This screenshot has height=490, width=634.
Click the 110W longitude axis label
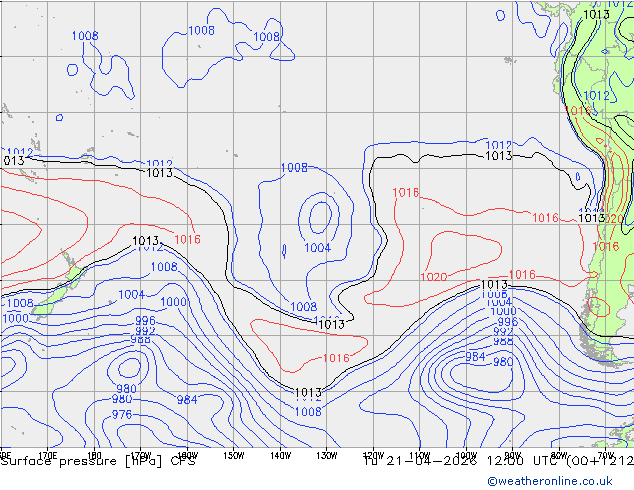[420, 455]
